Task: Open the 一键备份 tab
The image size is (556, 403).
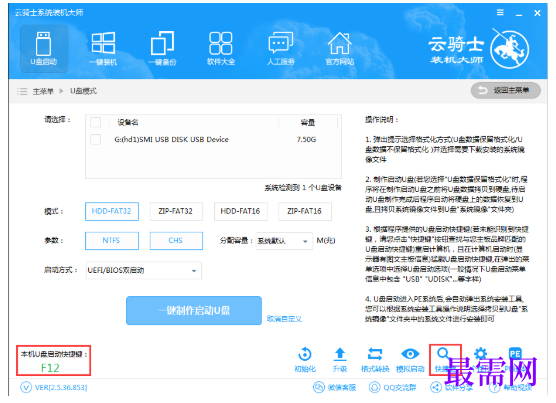Action: pos(162,49)
